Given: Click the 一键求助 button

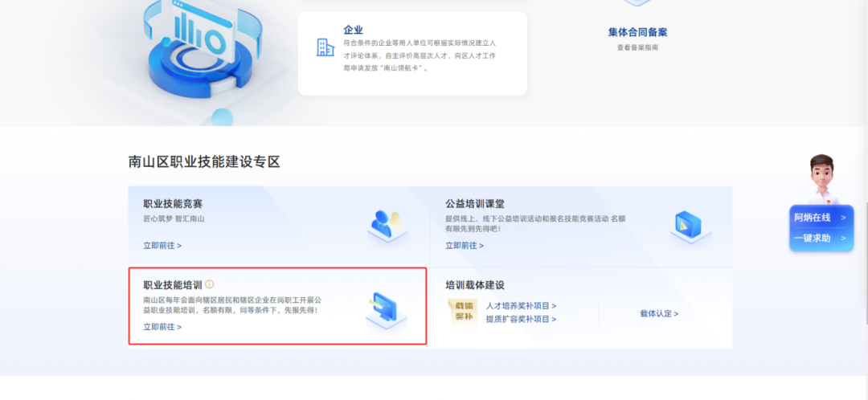Looking at the screenshot, I should coord(821,239).
